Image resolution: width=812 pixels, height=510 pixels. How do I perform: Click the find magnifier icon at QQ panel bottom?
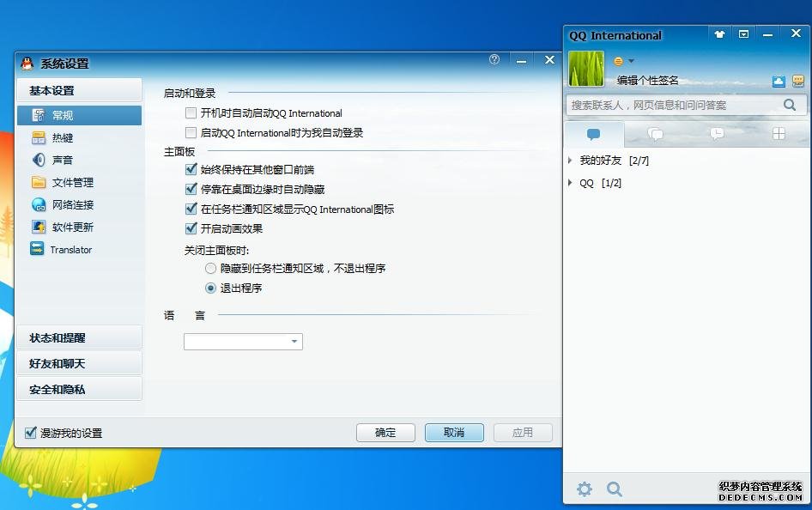click(x=615, y=489)
